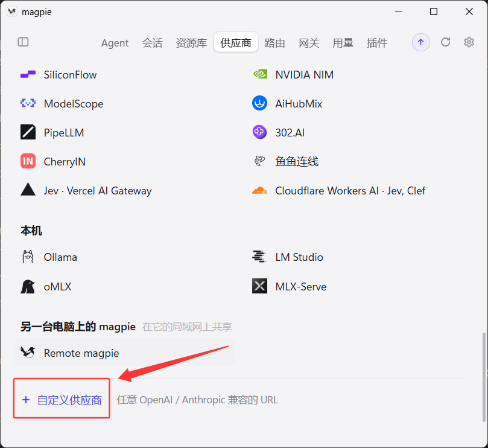Click the 鱼鱼连线 logo icon
This screenshot has height=448, width=488.
259,161
